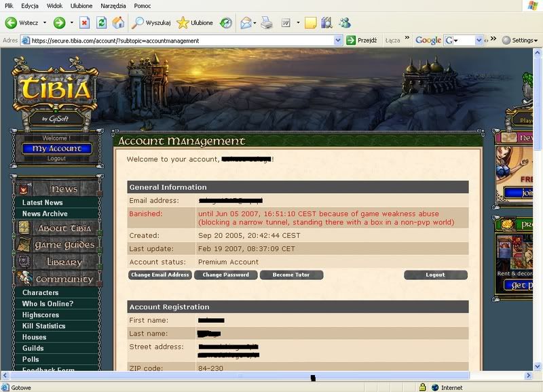Click the About Tibia scroll icon
Image resolution: width=543 pixels, height=392 pixels.
coord(24,228)
